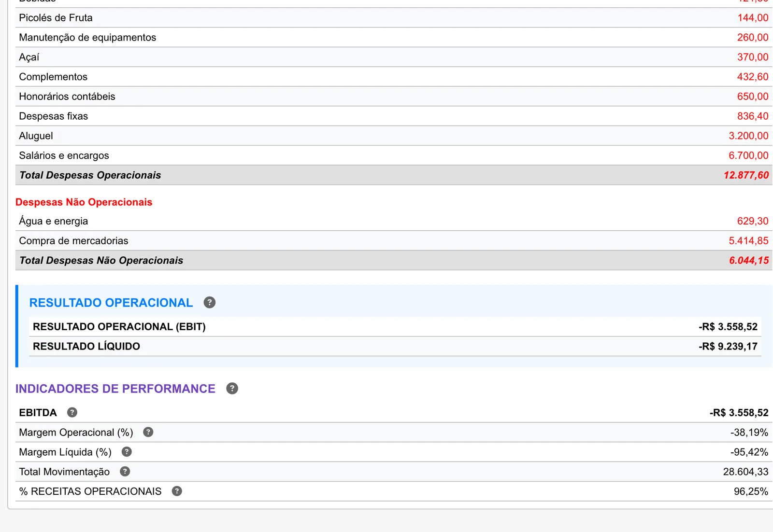The image size is (773, 532).
Task: Select the Aluguel row label
Action: [36, 136]
